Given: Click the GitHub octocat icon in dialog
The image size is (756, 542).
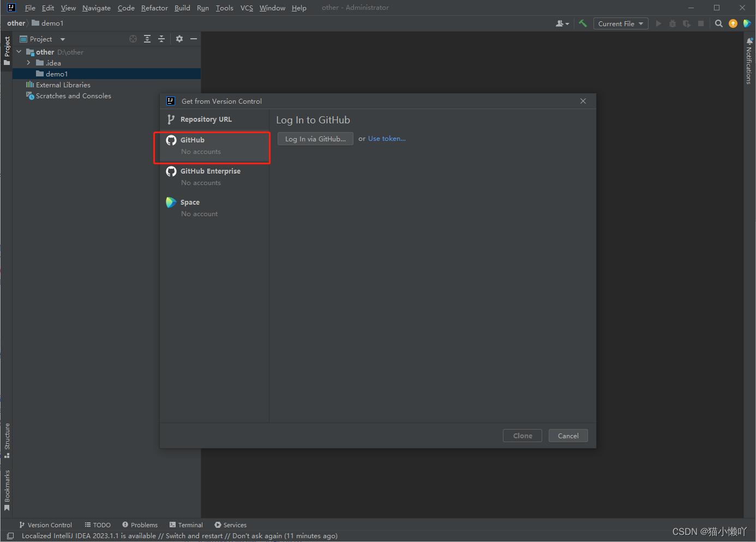Looking at the screenshot, I should click(x=171, y=140).
